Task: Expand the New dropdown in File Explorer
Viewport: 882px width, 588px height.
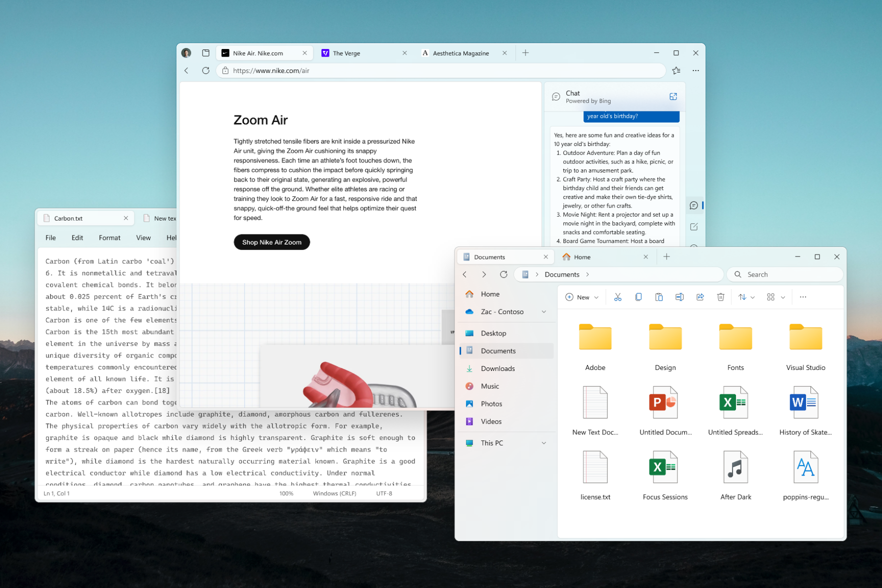Action: point(582,297)
